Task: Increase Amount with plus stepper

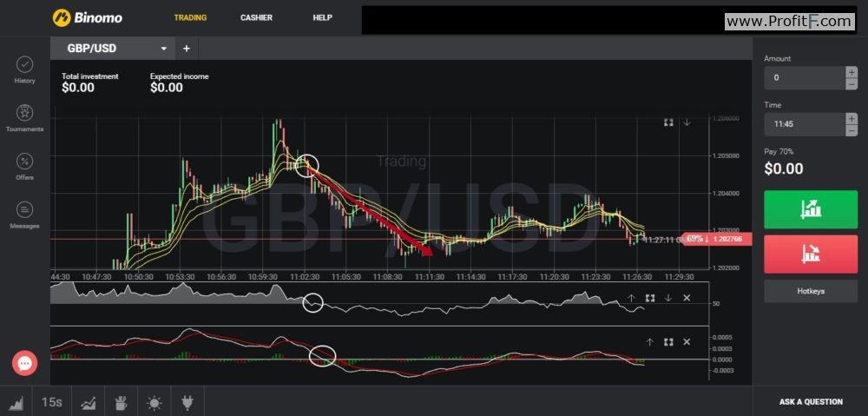Action: tap(852, 72)
